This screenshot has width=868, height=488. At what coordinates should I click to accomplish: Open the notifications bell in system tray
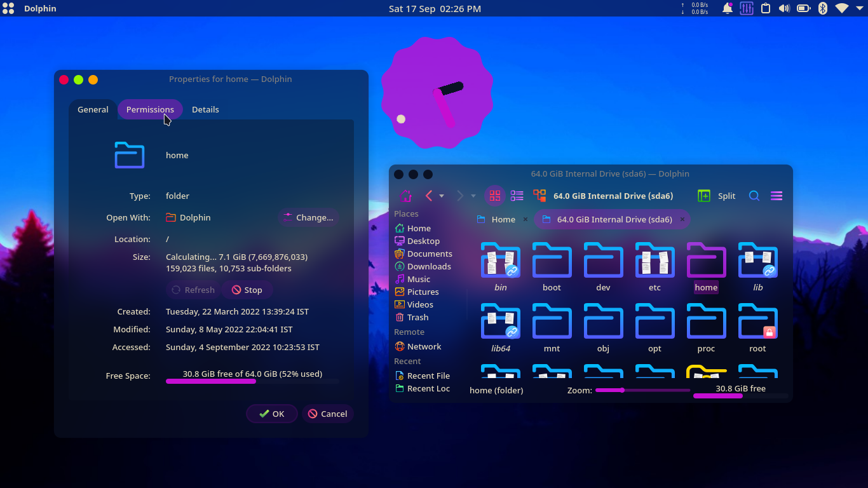(727, 8)
